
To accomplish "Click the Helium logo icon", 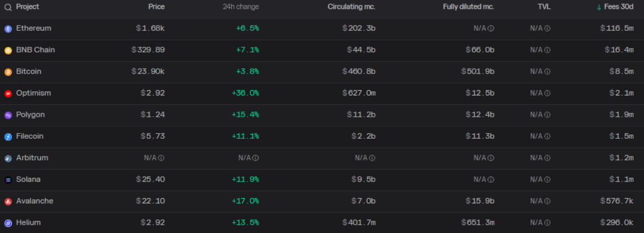I will (x=8, y=223).
